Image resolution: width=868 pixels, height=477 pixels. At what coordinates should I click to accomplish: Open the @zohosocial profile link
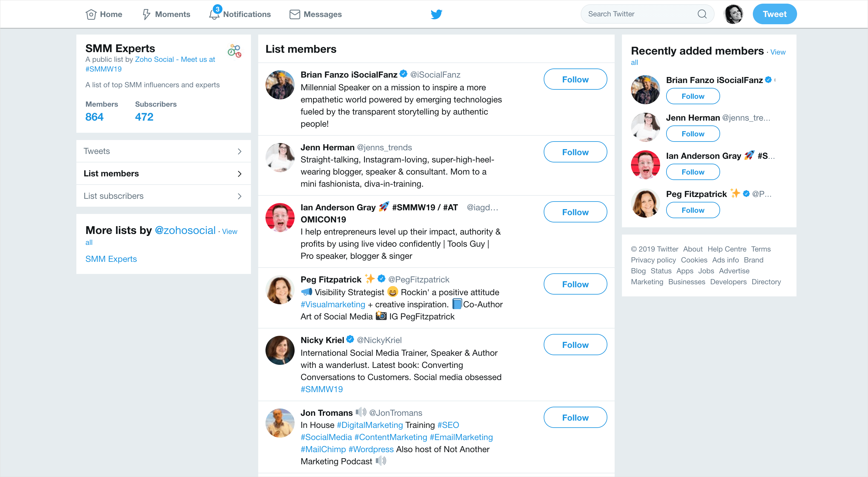[185, 230]
